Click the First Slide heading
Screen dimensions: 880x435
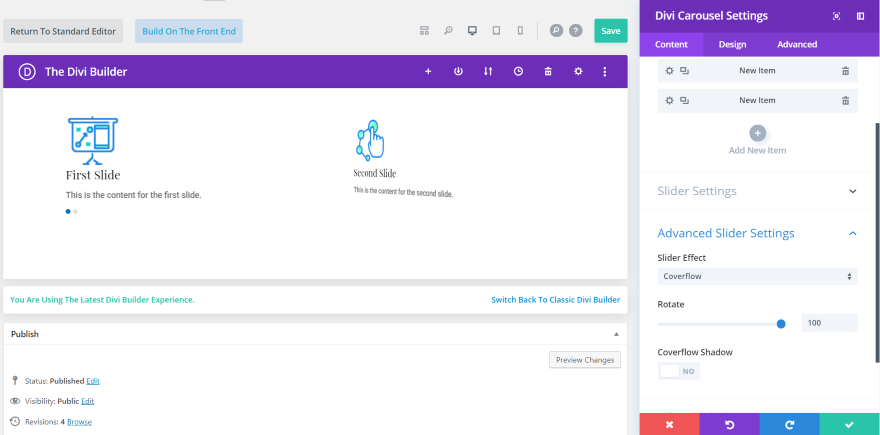pyautogui.click(x=93, y=175)
